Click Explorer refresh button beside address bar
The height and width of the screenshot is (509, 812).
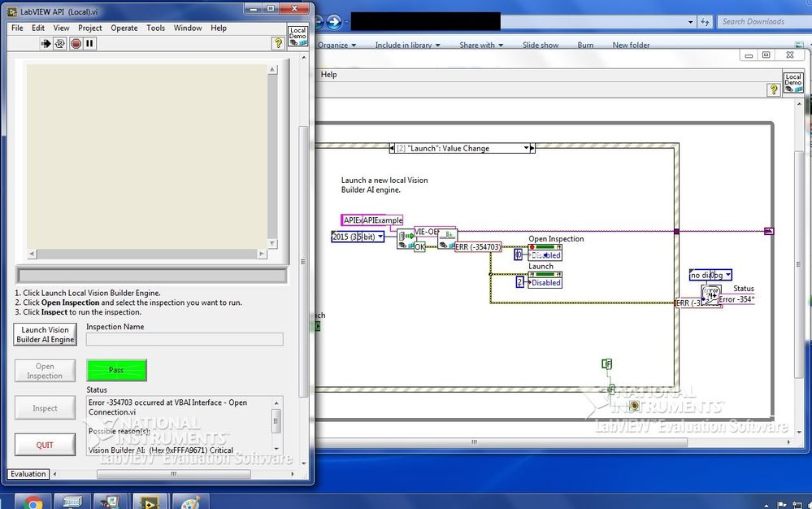coord(705,22)
